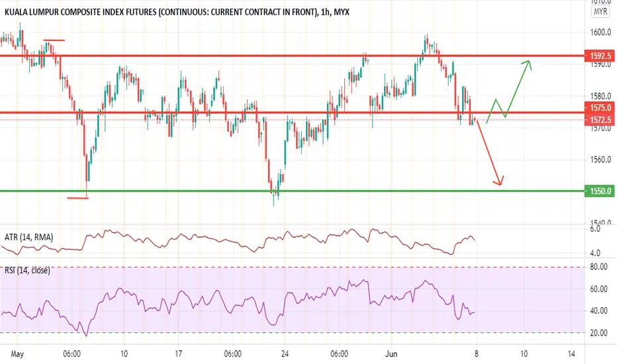Click the Jun label on time axis

pos(391,354)
